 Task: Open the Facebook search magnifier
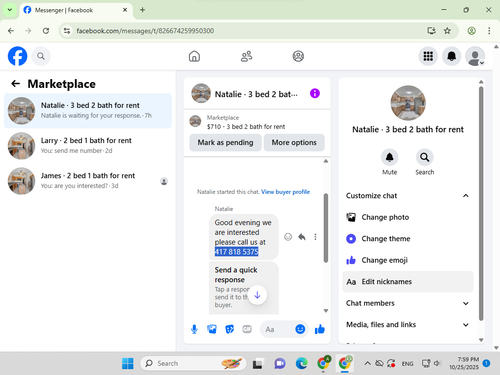pos(41,56)
